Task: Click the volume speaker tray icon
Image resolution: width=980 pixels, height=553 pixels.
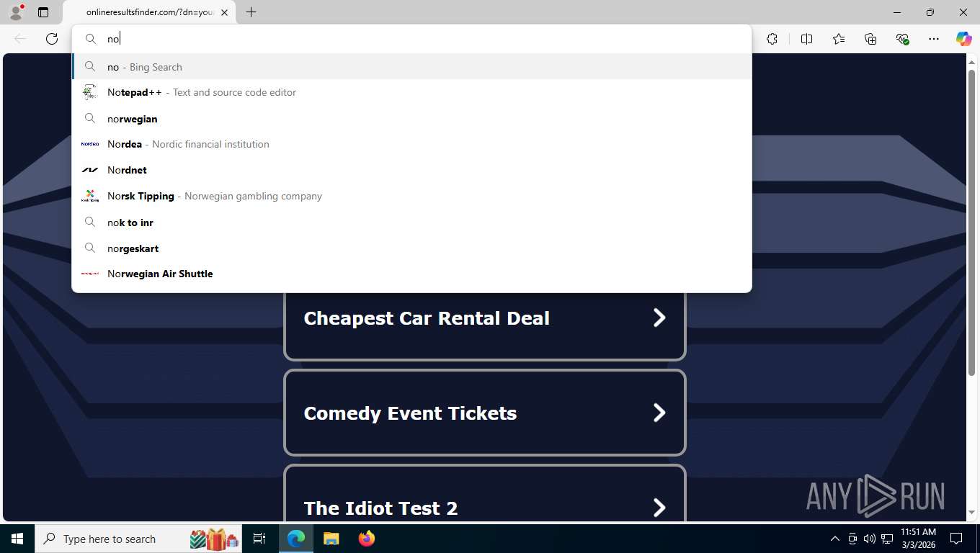Action: (869, 539)
